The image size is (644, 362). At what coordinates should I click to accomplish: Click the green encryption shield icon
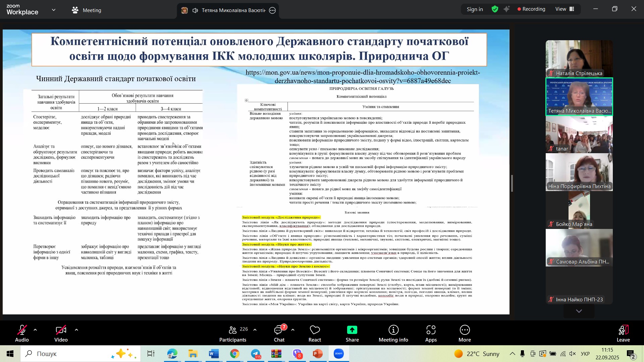coord(495,9)
